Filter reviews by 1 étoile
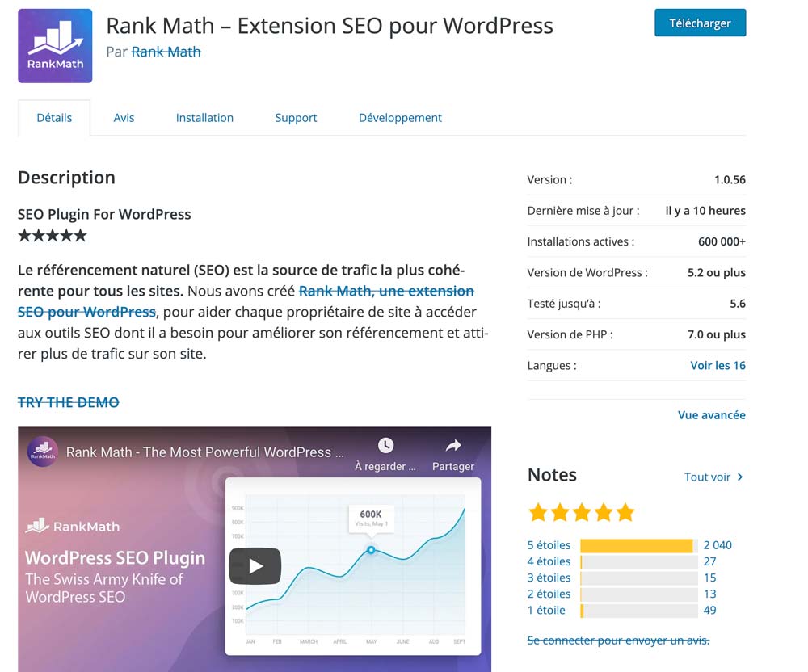This screenshot has height=672, width=808. click(x=546, y=610)
